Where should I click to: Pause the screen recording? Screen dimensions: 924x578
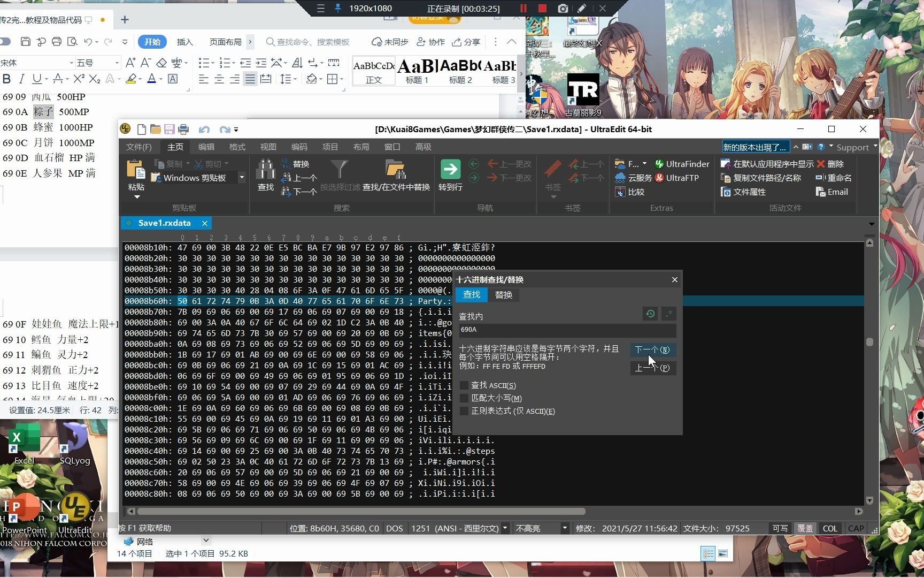tap(523, 9)
